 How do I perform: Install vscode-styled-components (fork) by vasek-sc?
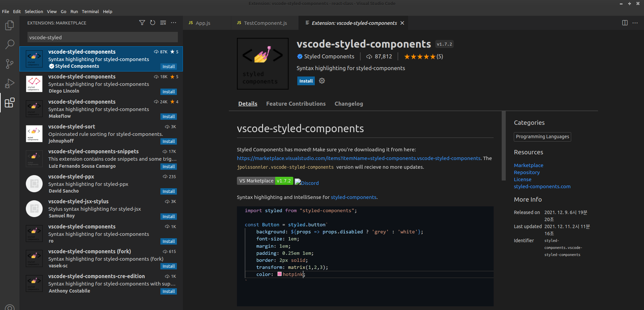coord(168,266)
